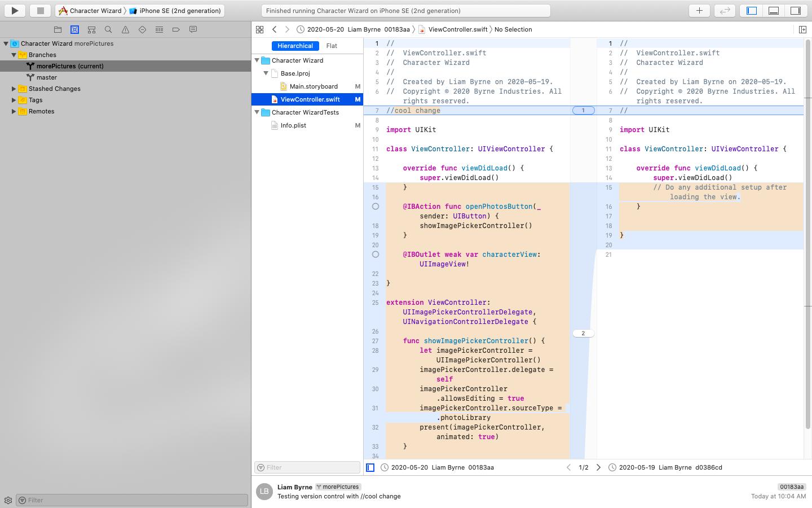Select the Source Control navigator icon
The height and width of the screenshot is (508, 812).
(x=74, y=29)
